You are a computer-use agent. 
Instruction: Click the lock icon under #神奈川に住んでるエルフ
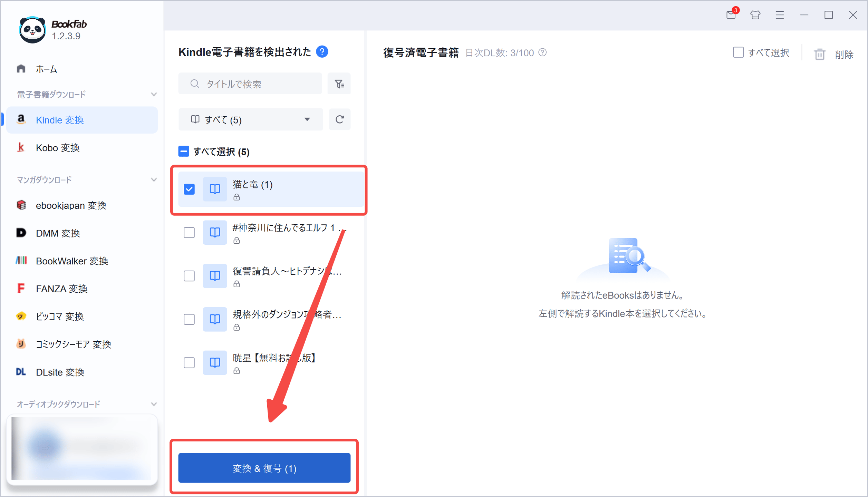tap(237, 241)
